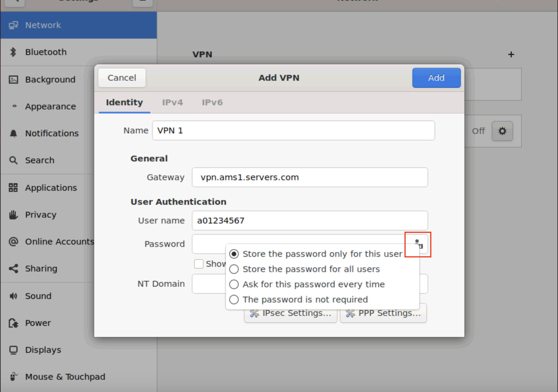The height and width of the screenshot is (392, 558).
Task: Open Sharing settings in the sidebar
Action: 47,268
